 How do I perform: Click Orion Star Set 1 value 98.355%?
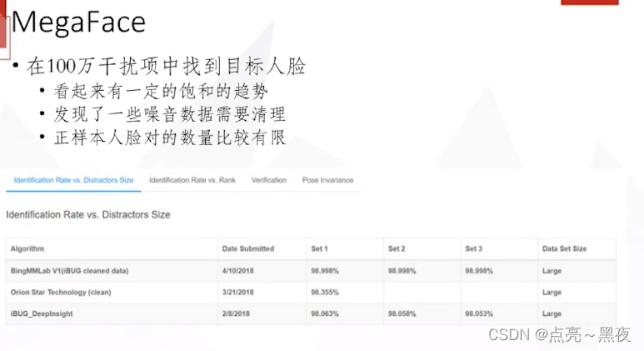tap(325, 293)
